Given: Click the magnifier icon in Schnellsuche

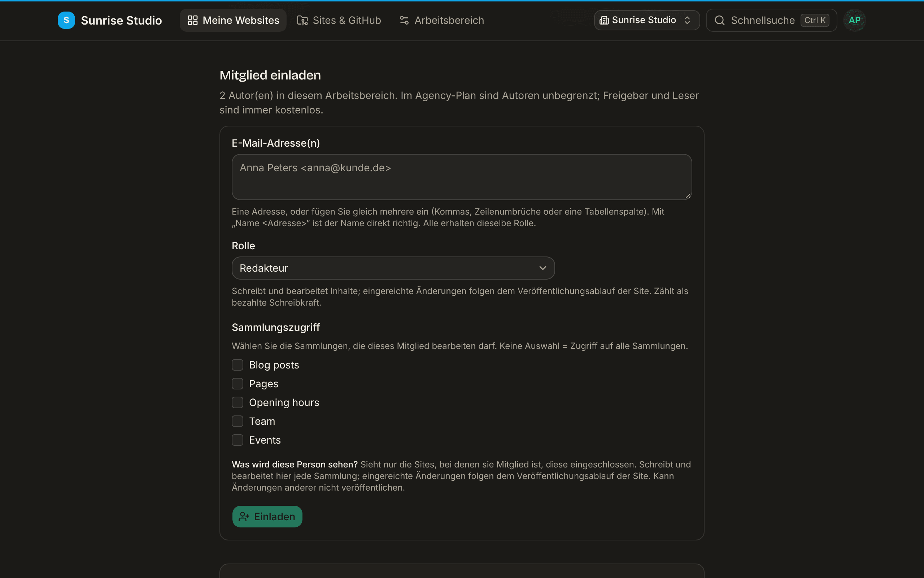Looking at the screenshot, I should pyautogui.click(x=719, y=20).
